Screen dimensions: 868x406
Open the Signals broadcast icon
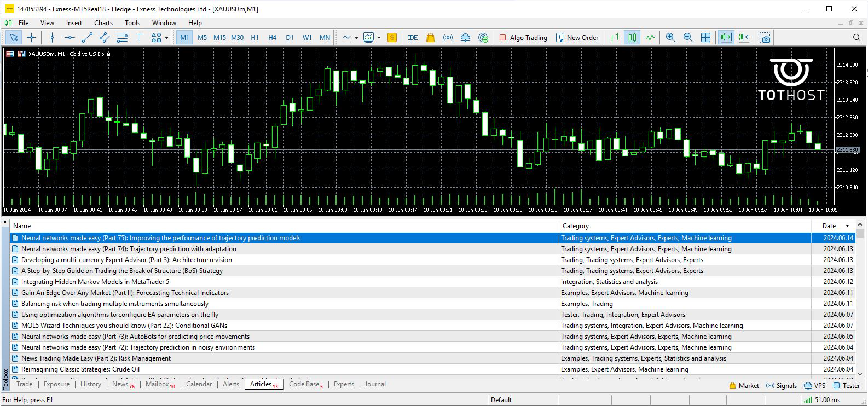tap(448, 37)
